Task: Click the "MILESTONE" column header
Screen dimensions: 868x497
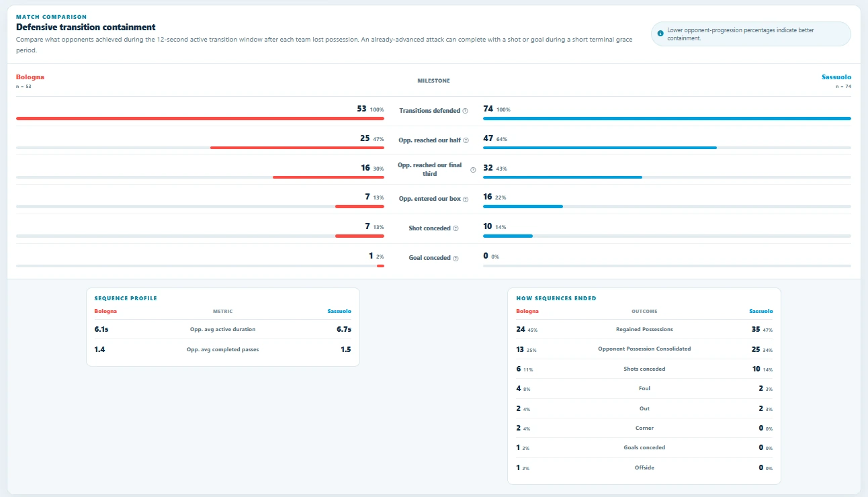Action: (433, 81)
